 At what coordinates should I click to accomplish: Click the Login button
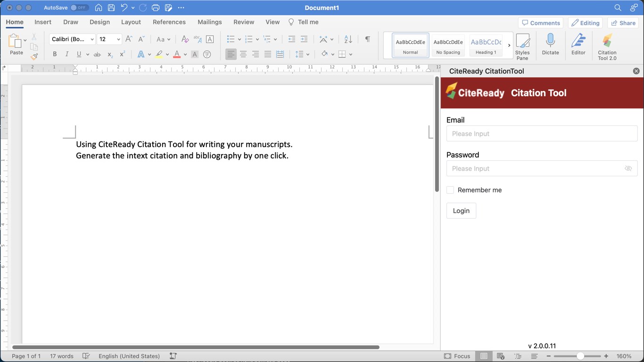pos(461,211)
